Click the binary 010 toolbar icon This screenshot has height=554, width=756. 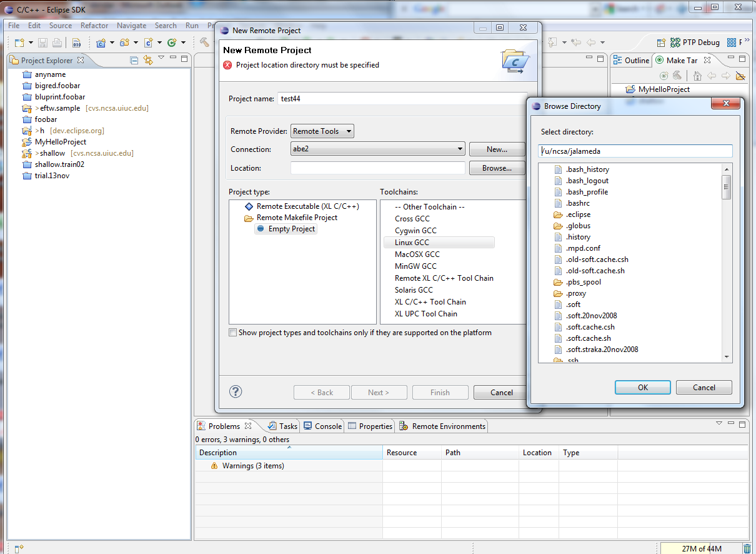click(76, 43)
